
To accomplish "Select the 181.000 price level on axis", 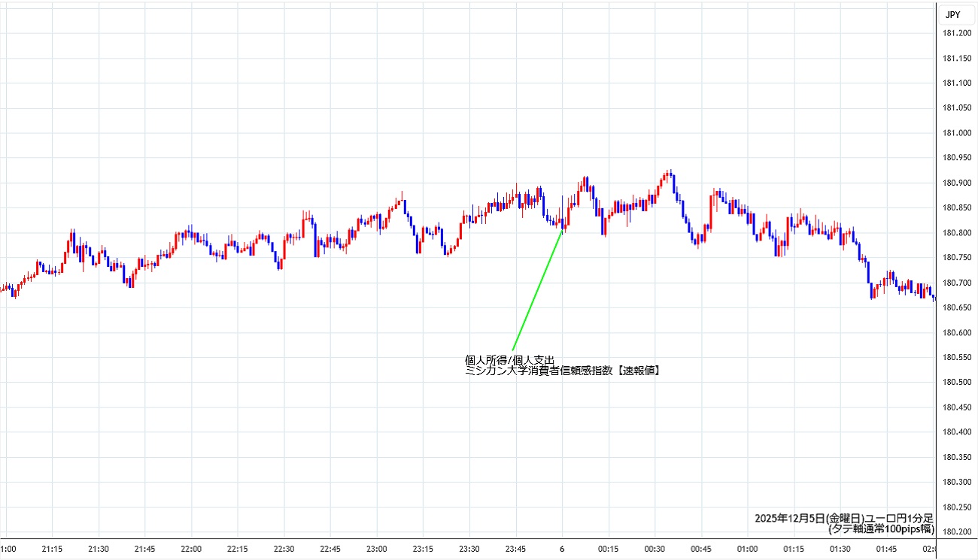I will [x=955, y=133].
